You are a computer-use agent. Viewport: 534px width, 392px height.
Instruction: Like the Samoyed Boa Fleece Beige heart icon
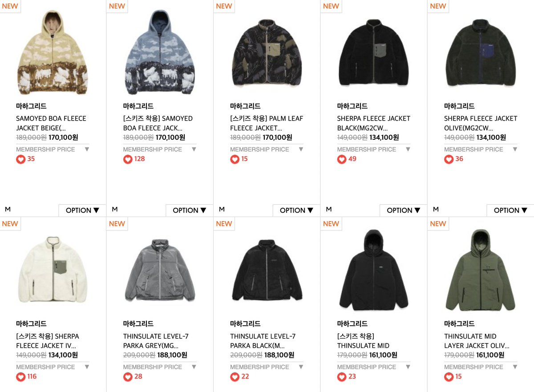(21, 159)
